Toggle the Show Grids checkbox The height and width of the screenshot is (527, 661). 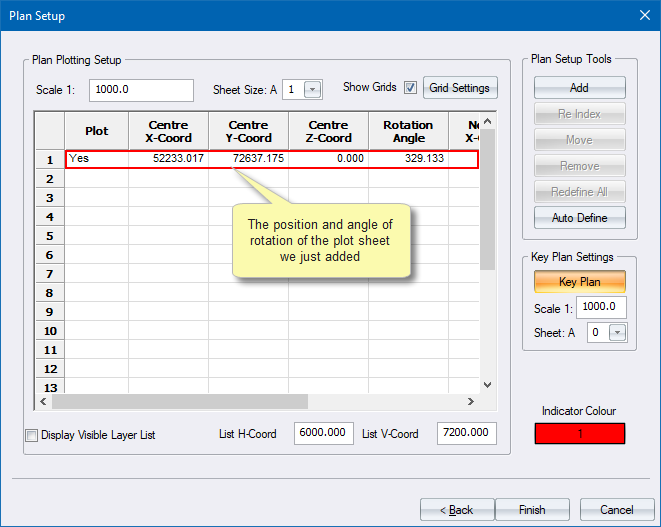(410, 88)
